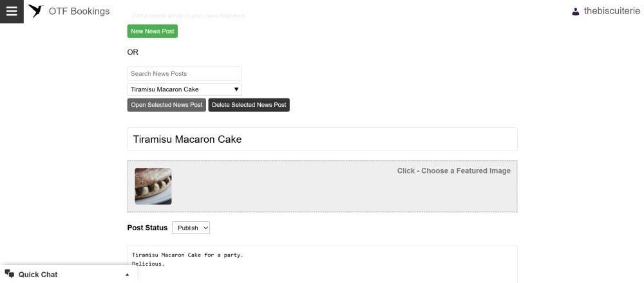
Task: Place cursor on 'Tiramisu Macaron Cake for a party' line
Action: point(187,255)
